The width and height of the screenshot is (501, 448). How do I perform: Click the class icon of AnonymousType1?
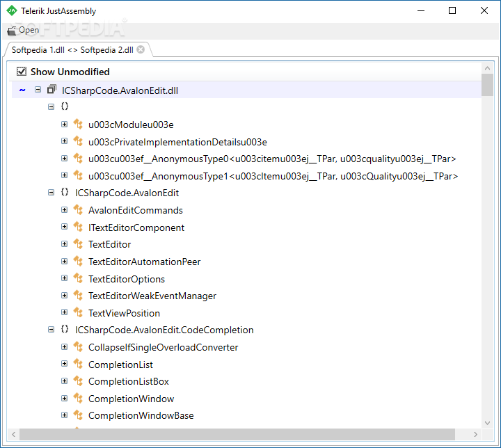[78, 175]
